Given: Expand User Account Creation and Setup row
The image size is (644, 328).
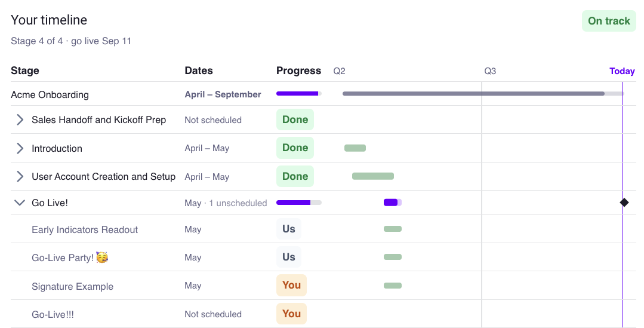Looking at the screenshot, I should 20,176.
